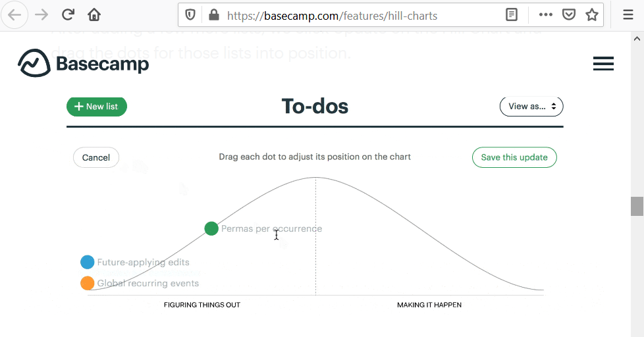Screen dimensions: 644x337
Task: Toggle reader view icon in address bar
Action: [512, 15]
